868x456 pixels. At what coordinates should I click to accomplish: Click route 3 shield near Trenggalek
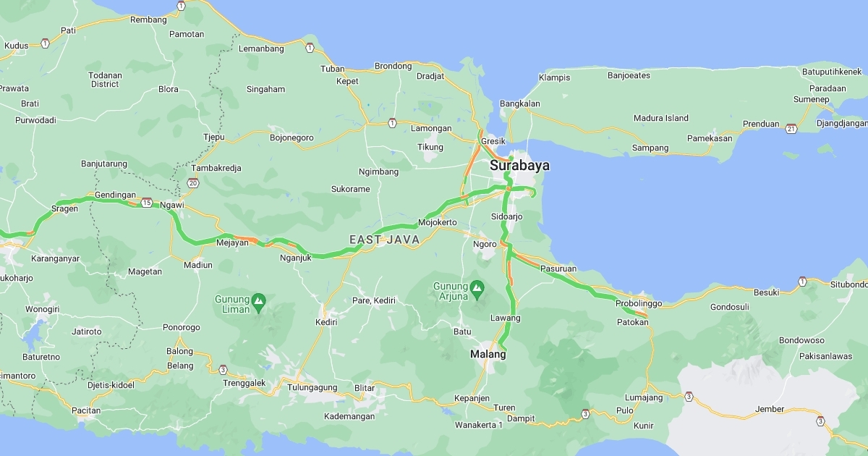(x=223, y=369)
